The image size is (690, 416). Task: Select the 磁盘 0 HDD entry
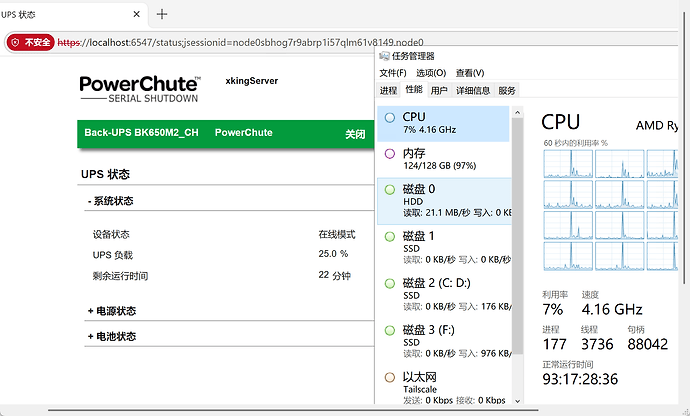(444, 201)
